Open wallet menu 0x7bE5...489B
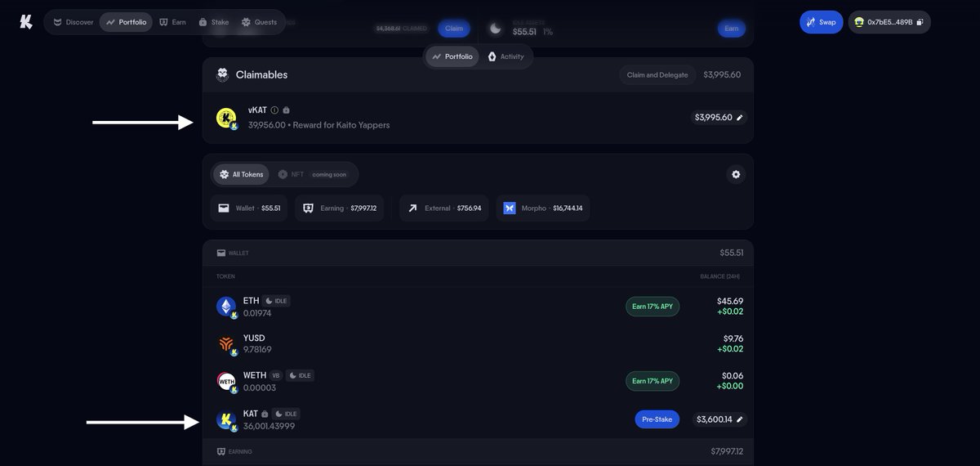This screenshot has height=466, width=980. (x=889, y=22)
